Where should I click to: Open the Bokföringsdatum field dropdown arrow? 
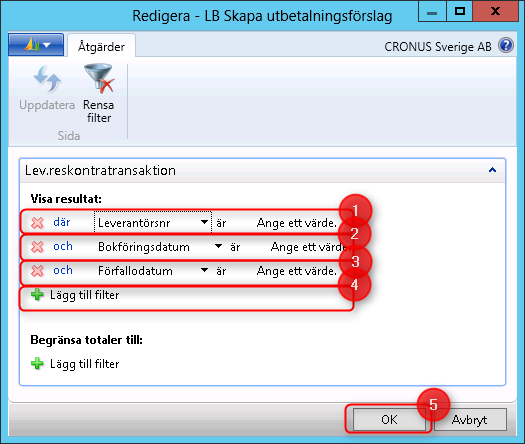click(218, 246)
